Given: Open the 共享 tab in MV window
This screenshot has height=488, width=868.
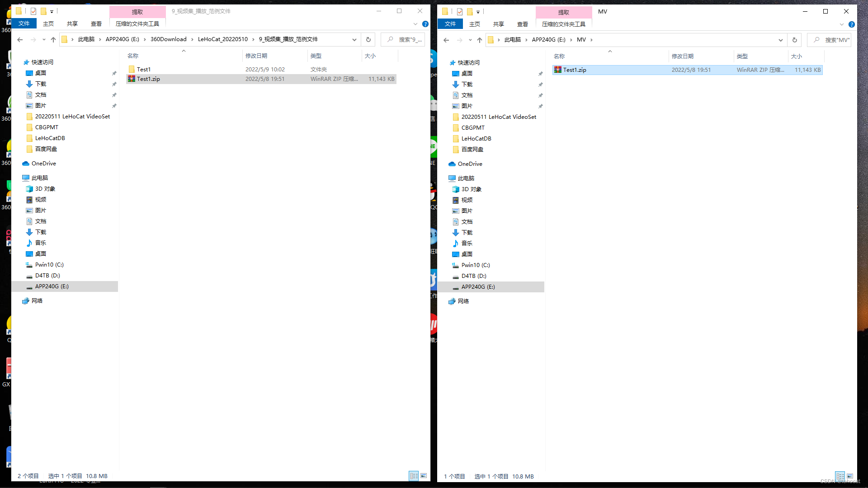Looking at the screenshot, I should (x=498, y=24).
